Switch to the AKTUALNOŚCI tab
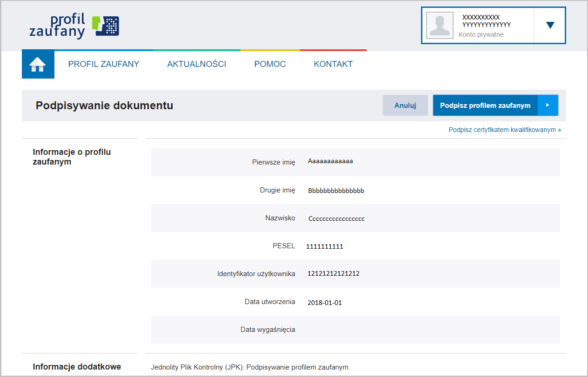The width and height of the screenshot is (588, 377). [x=196, y=64]
